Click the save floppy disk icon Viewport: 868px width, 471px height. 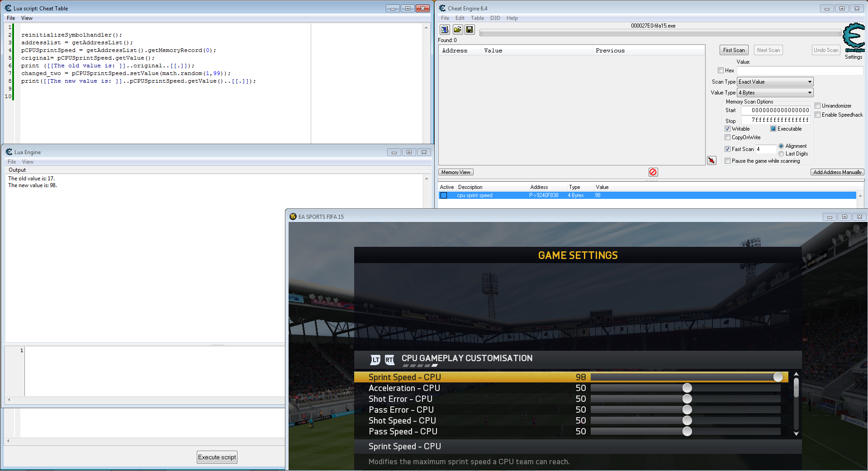coord(470,30)
